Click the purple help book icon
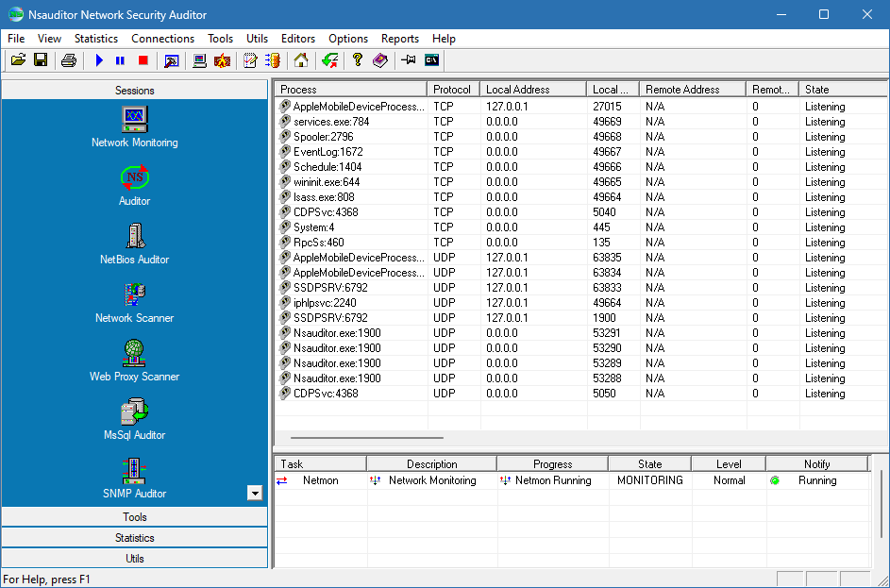 point(379,60)
